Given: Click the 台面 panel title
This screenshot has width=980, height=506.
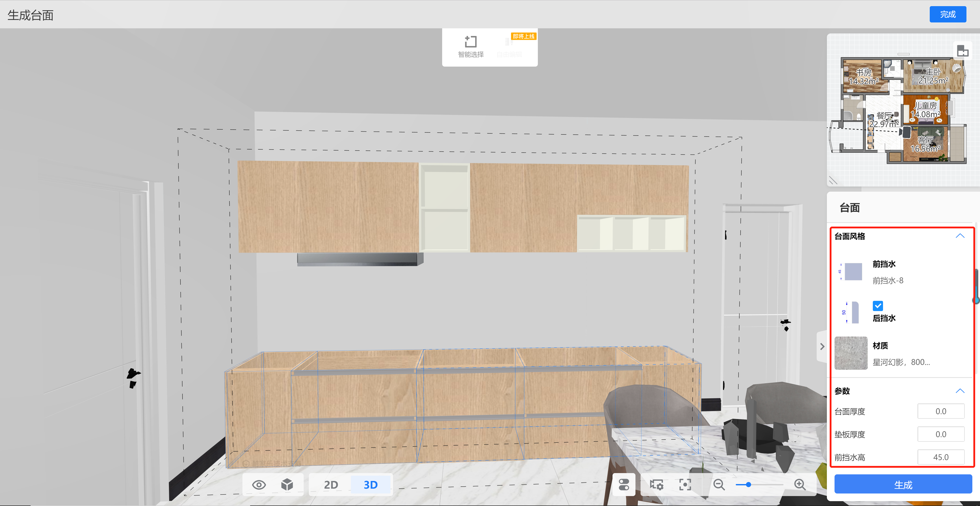Looking at the screenshot, I should pos(850,208).
